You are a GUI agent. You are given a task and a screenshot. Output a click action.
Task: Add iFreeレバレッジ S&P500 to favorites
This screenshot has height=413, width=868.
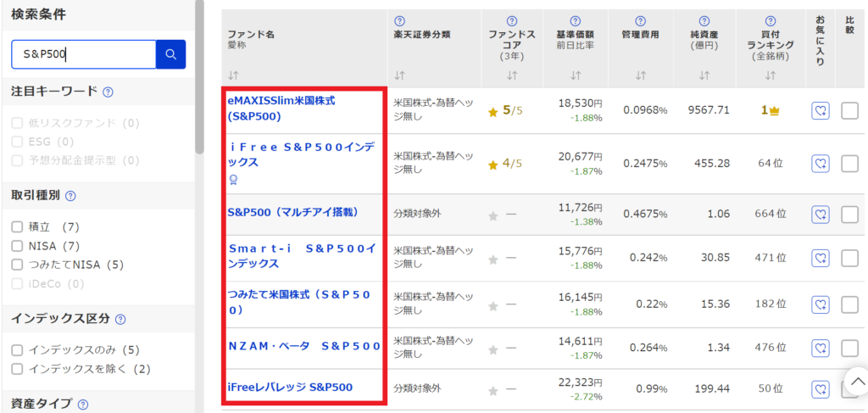click(821, 388)
